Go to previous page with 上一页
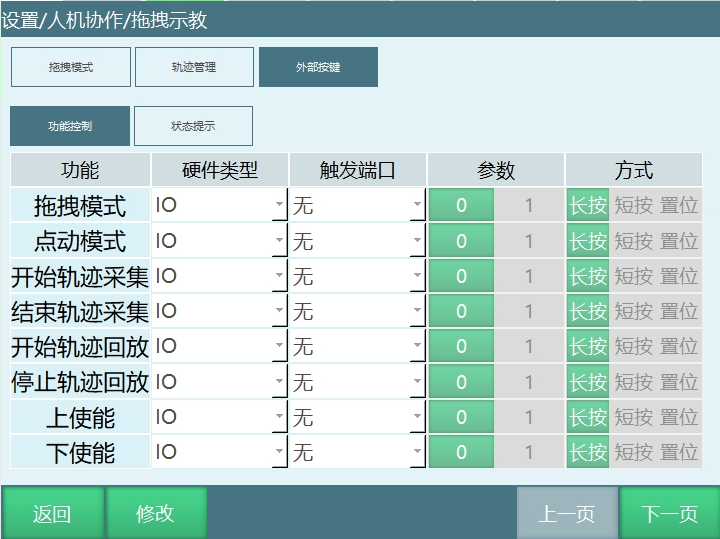The height and width of the screenshot is (539, 720). (x=567, y=513)
